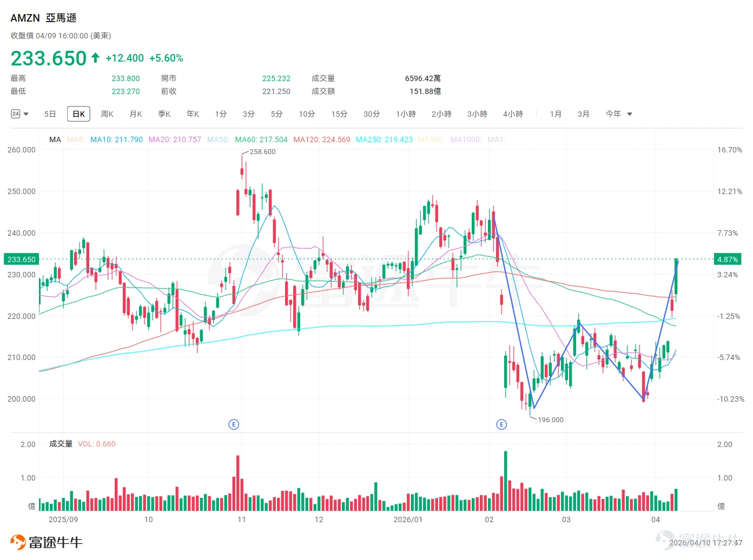Click the 最低 value 223.270

125,91
